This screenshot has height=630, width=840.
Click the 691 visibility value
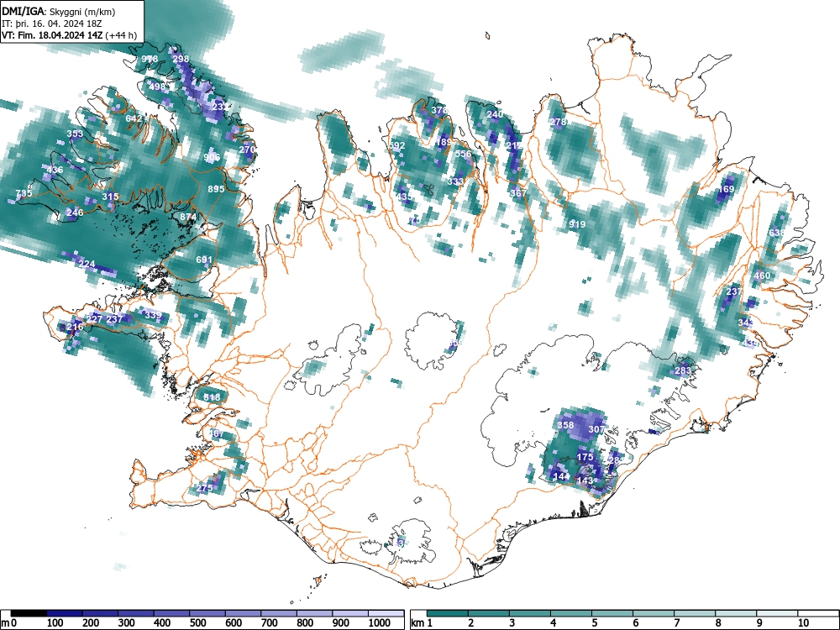point(204,260)
